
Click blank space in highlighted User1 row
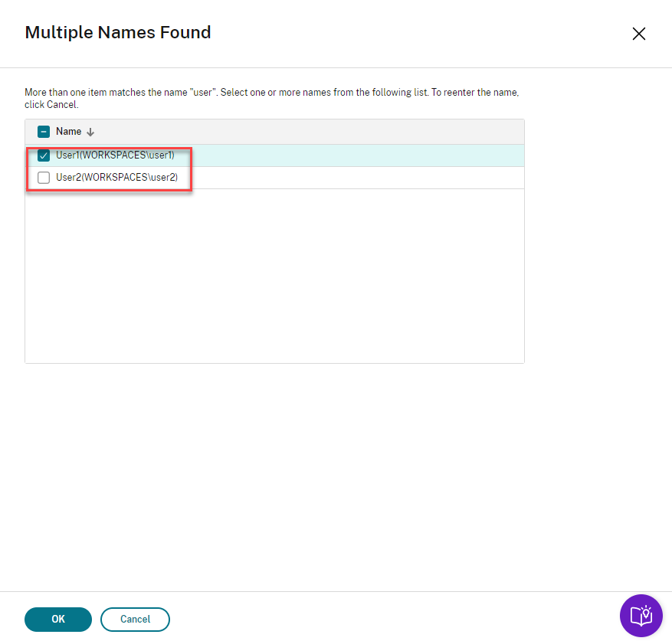click(x=352, y=155)
